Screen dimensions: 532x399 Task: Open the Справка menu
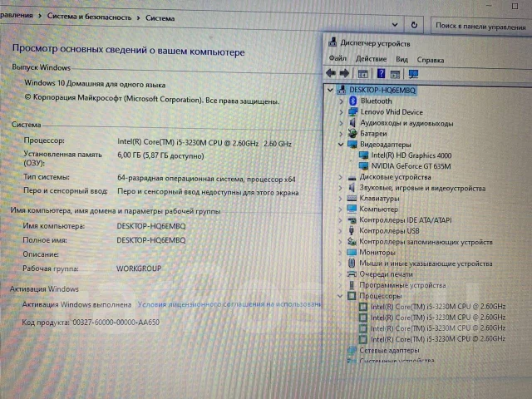click(431, 60)
